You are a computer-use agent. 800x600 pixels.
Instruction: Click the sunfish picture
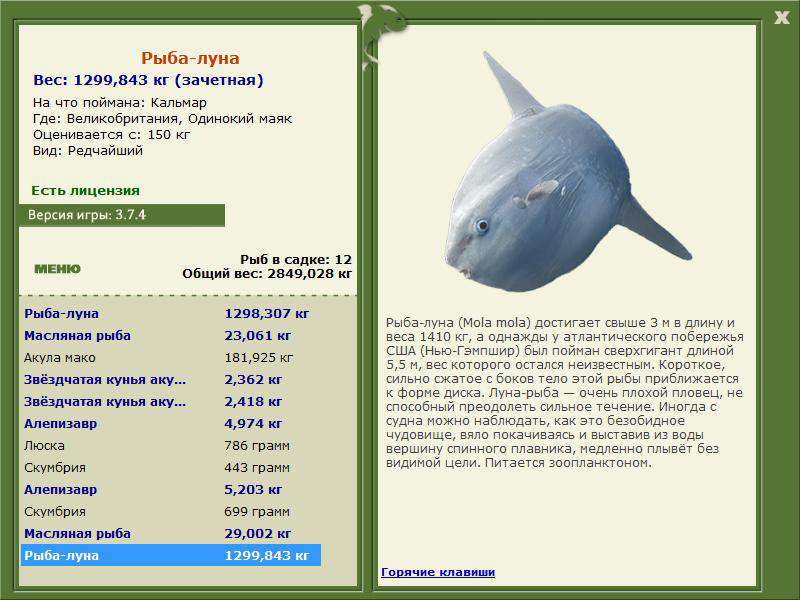pos(567,172)
